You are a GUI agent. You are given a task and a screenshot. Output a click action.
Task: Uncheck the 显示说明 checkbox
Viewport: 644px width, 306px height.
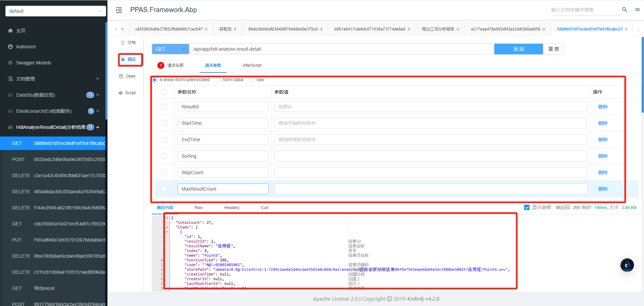tap(527, 207)
